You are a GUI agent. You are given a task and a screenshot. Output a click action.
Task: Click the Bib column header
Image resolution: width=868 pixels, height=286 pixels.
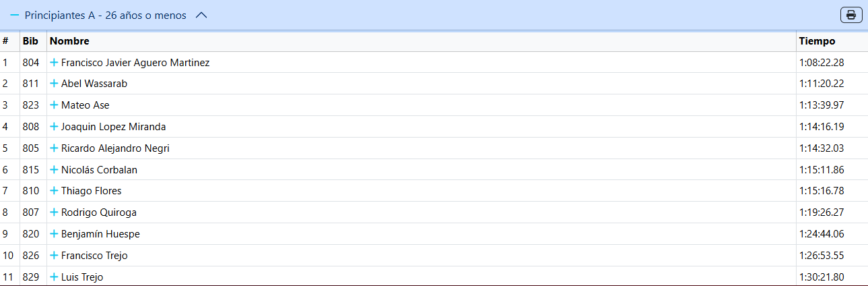click(x=30, y=41)
